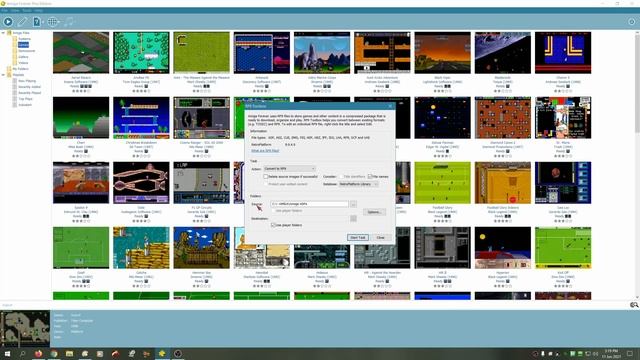Click the grid view icon in the toolbar
The width and height of the screenshot is (640, 360).
[52, 22]
